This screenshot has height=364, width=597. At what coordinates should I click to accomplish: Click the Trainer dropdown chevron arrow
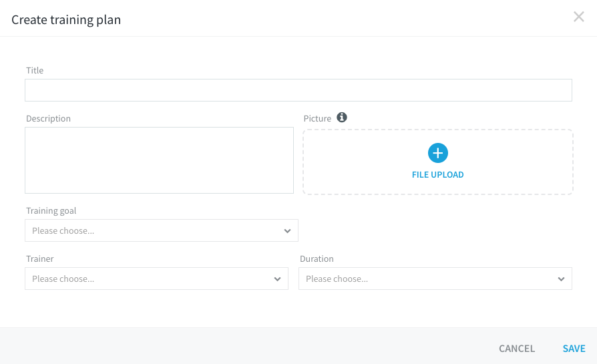click(278, 279)
